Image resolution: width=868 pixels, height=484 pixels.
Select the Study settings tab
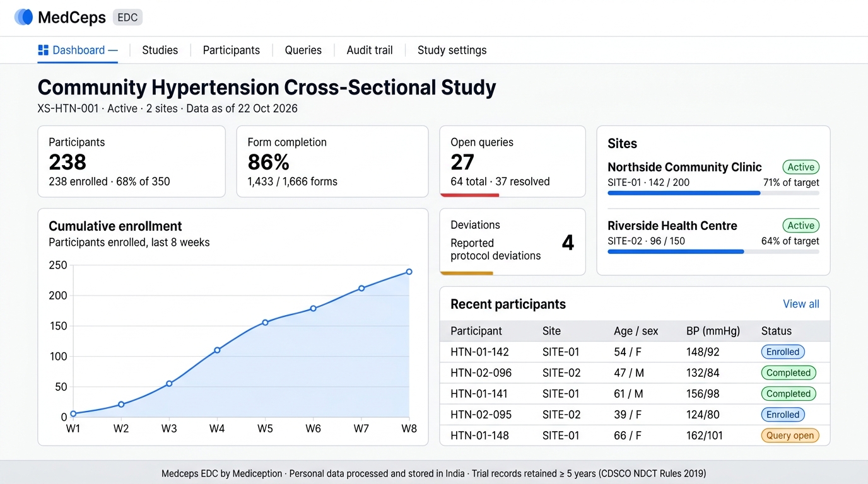pos(452,50)
